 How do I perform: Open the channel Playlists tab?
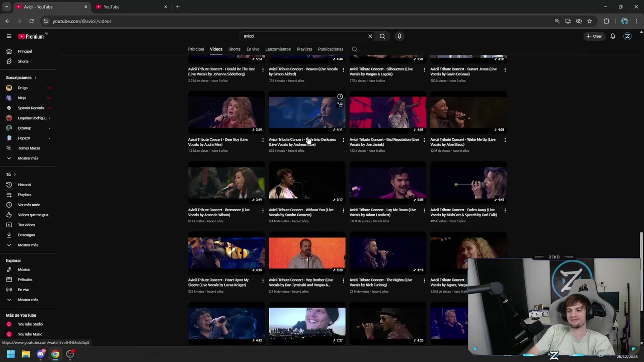tap(304, 49)
